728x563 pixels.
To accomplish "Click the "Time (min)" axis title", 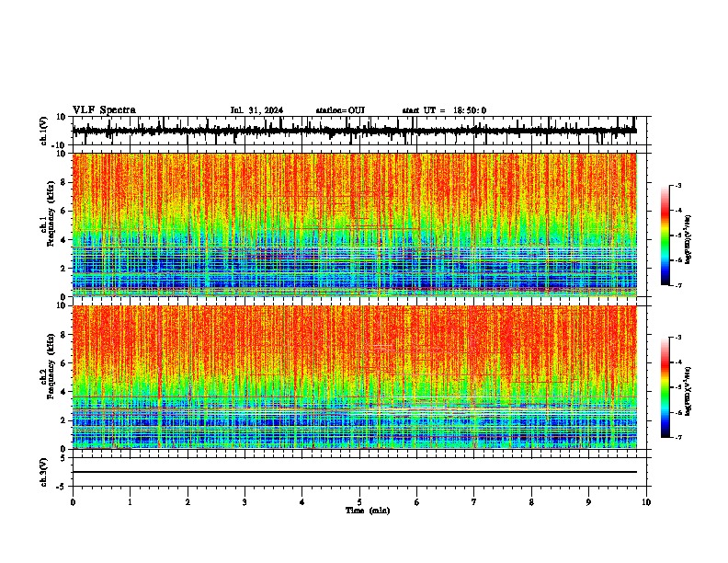I will [x=368, y=511].
